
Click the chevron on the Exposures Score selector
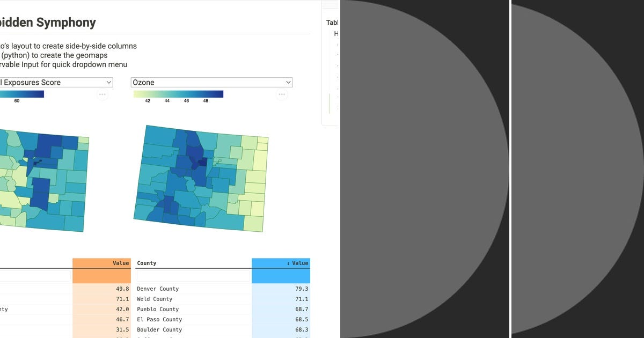[x=109, y=82]
